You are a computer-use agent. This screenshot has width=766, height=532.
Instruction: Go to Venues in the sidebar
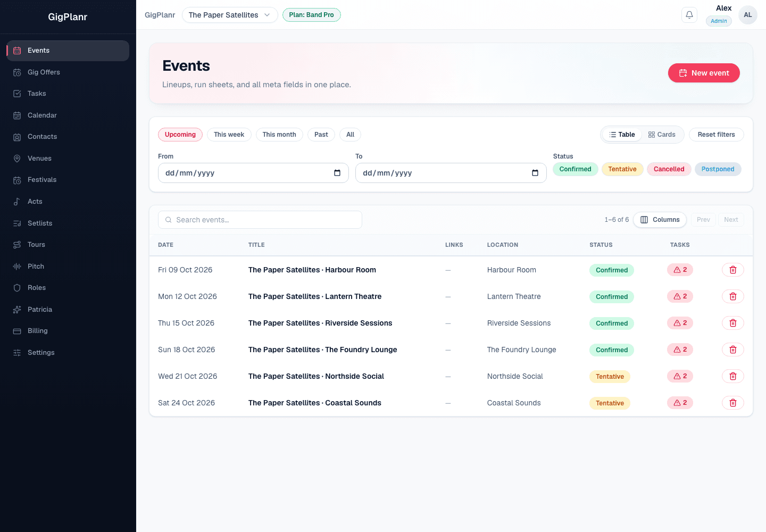(68, 159)
